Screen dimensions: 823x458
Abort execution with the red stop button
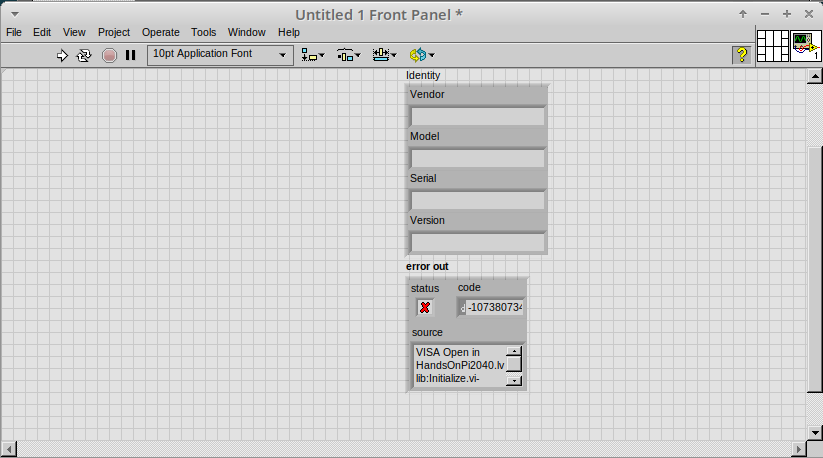pos(109,55)
